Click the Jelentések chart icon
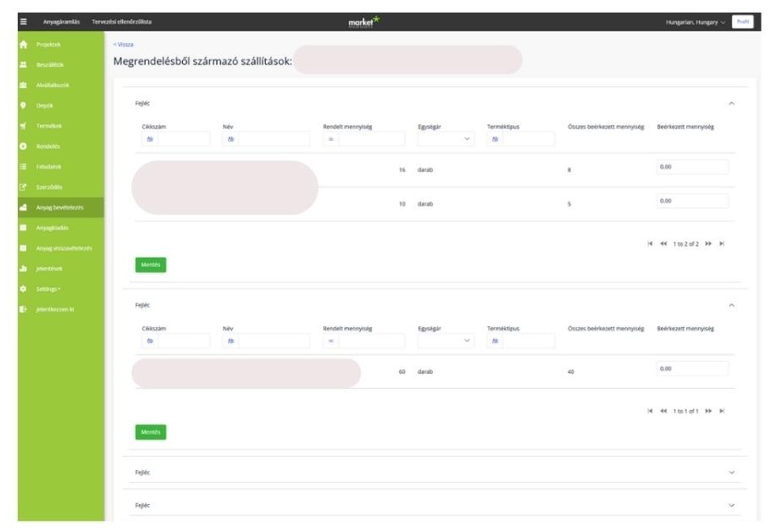Image resolution: width=782 pixels, height=532 pixels. [23, 269]
